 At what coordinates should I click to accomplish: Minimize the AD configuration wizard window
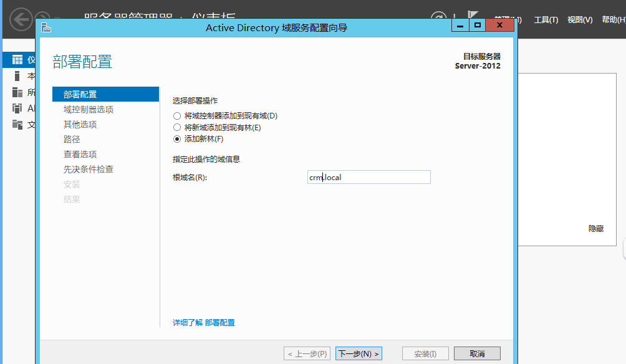point(460,25)
